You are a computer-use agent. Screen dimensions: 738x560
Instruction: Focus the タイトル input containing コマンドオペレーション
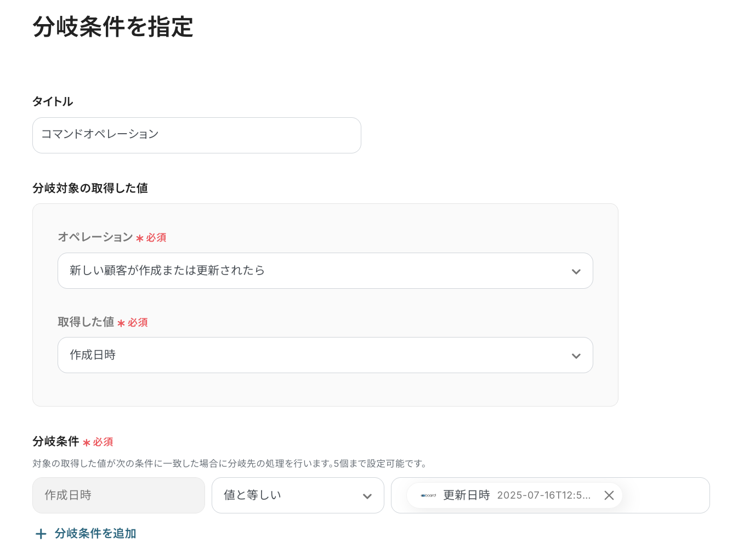(x=196, y=135)
